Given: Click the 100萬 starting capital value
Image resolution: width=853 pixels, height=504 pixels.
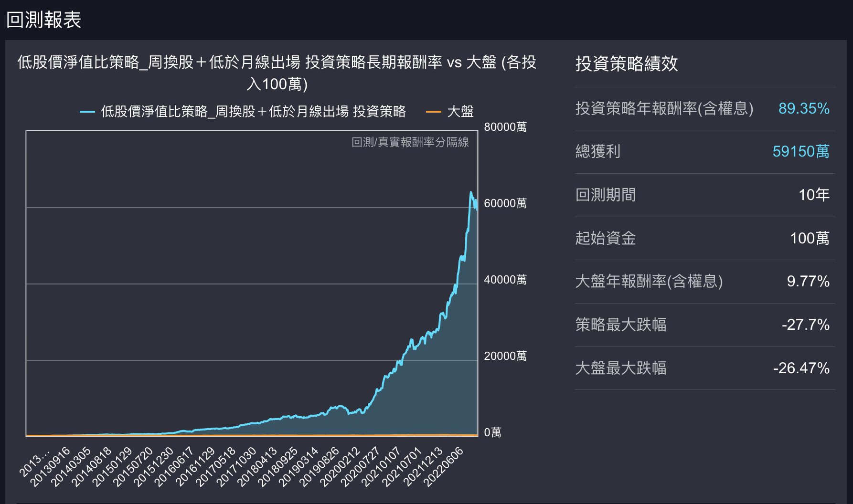Looking at the screenshot, I should point(809,238).
